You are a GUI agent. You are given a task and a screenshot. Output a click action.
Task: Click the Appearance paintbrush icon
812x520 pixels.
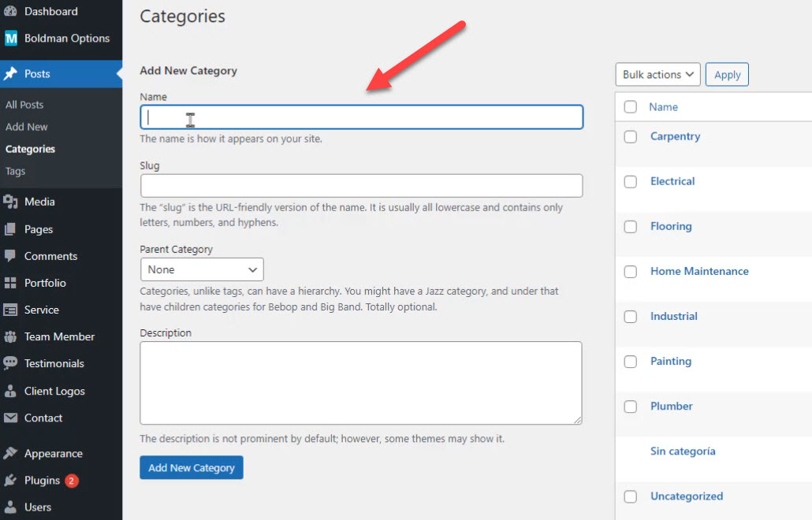pos(10,453)
